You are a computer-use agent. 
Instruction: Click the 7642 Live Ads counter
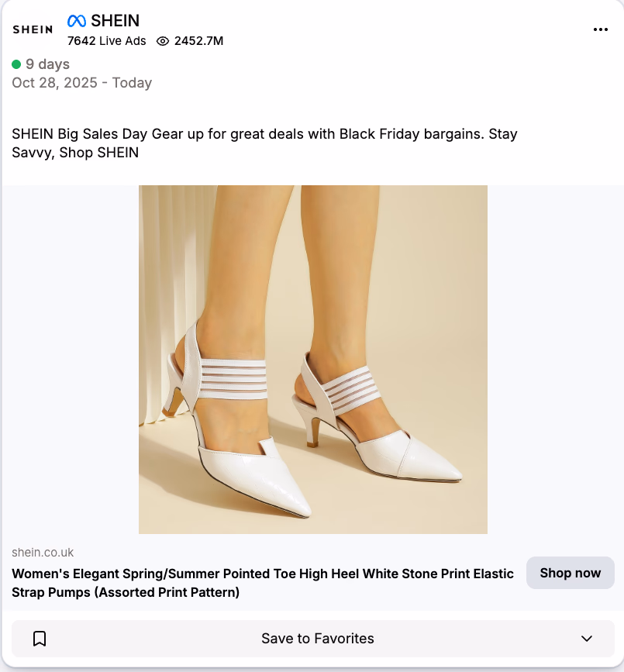[x=106, y=41]
